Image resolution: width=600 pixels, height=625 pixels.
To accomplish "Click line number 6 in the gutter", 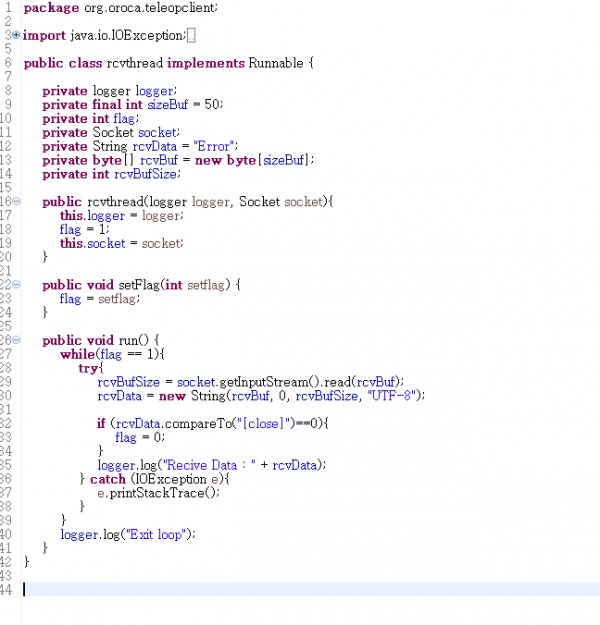I will 8,63.
